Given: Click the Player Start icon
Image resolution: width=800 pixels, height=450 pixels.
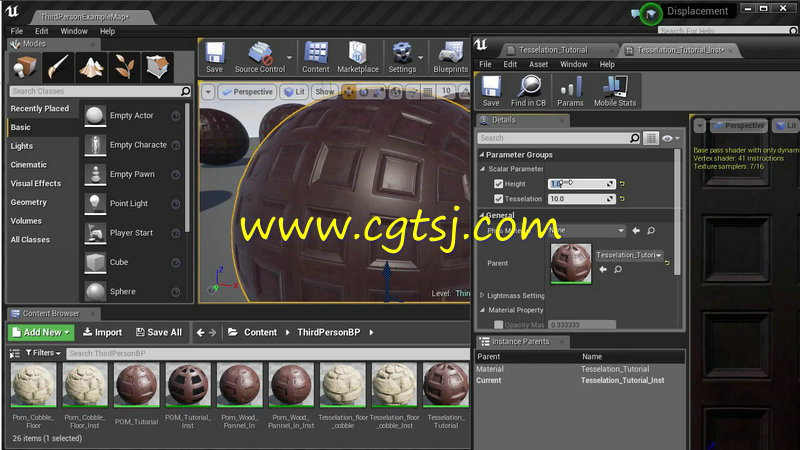Looking at the screenshot, I should click(x=95, y=233).
